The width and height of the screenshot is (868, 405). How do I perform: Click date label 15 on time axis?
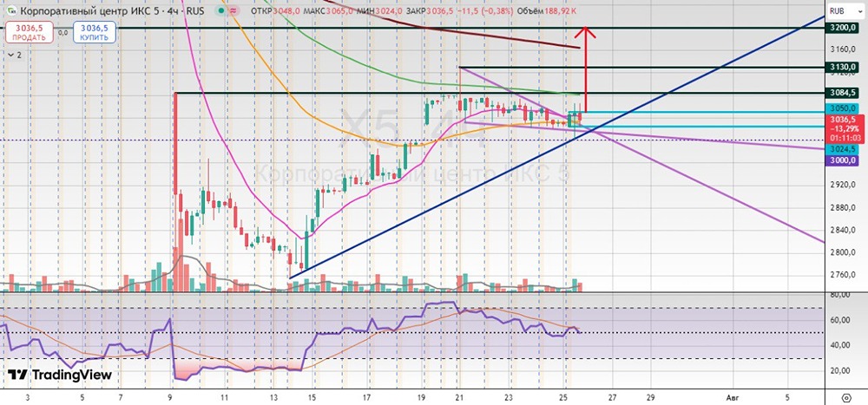312,397
